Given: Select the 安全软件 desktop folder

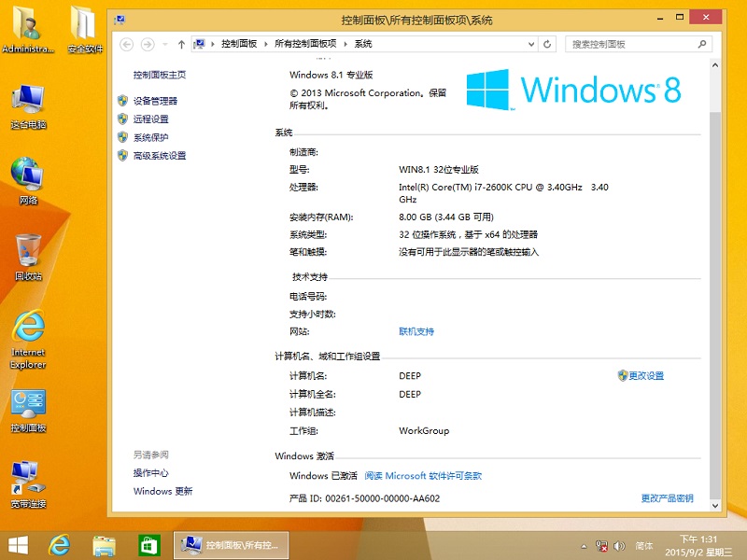Looking at the screenshot, I should click(85, 29).
